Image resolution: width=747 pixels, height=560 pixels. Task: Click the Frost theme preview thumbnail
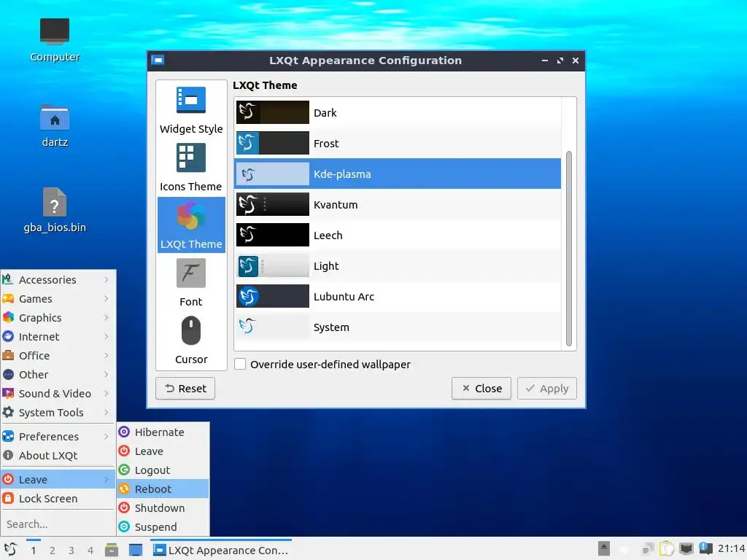(273, 143)
